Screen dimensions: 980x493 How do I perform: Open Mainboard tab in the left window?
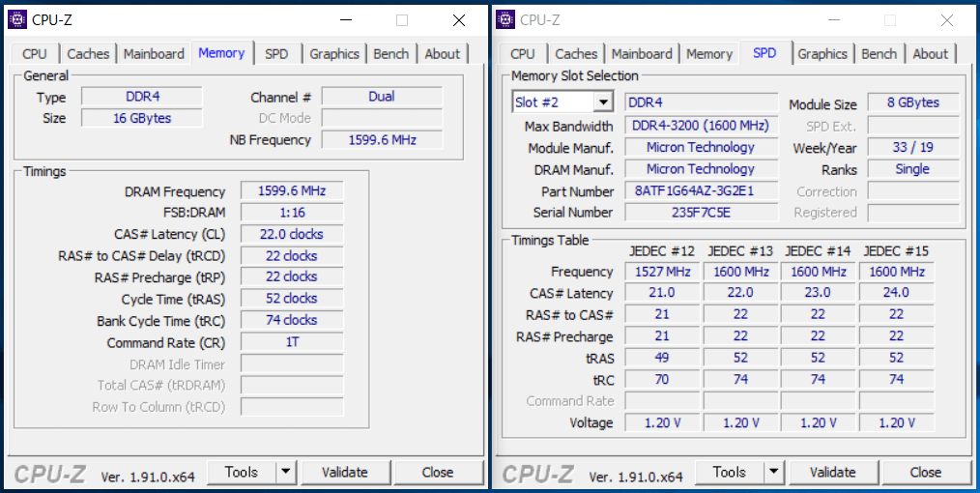[154, 54]
